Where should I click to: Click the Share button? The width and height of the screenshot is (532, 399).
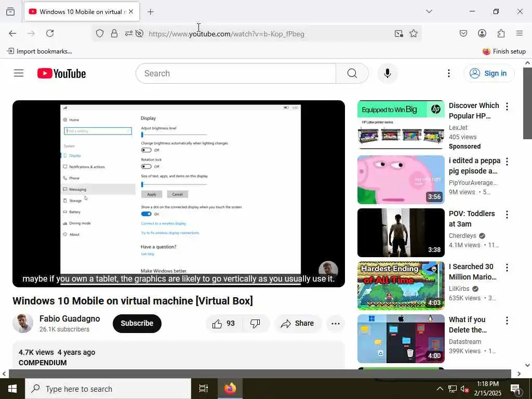pos(298,323)
